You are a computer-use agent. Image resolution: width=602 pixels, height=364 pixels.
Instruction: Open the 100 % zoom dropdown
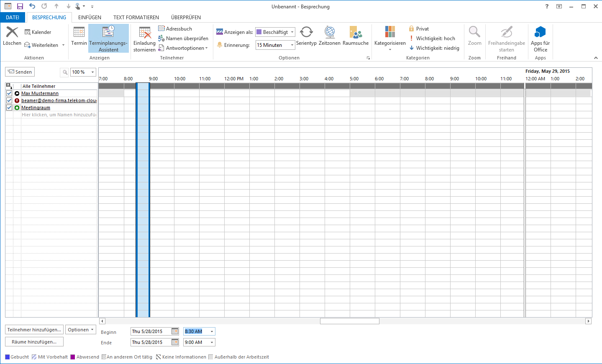tap(92, 72)
